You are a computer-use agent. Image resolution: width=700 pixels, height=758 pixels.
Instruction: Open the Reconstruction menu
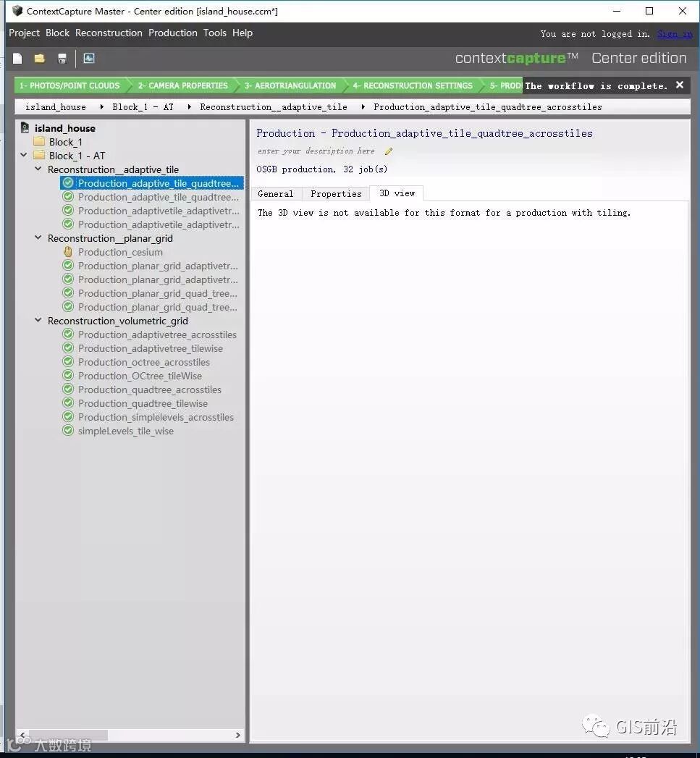pyautogui.click(x=109, y=33)
